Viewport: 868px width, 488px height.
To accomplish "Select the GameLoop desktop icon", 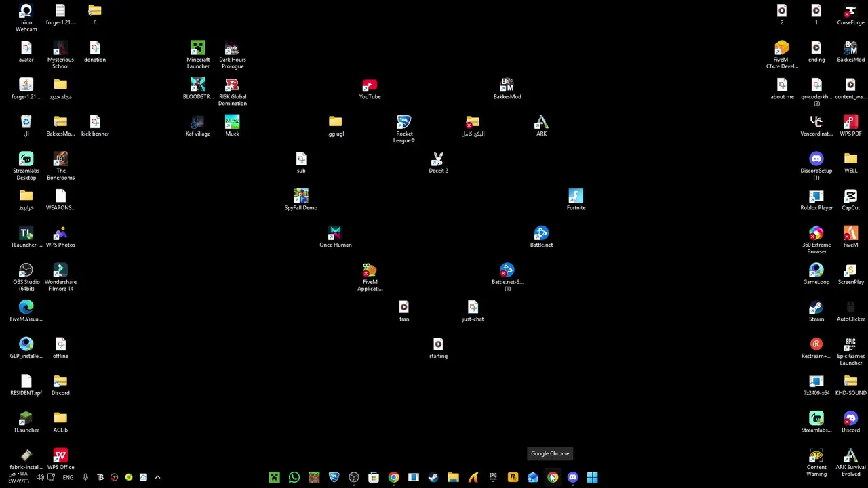I will (816, 274).
